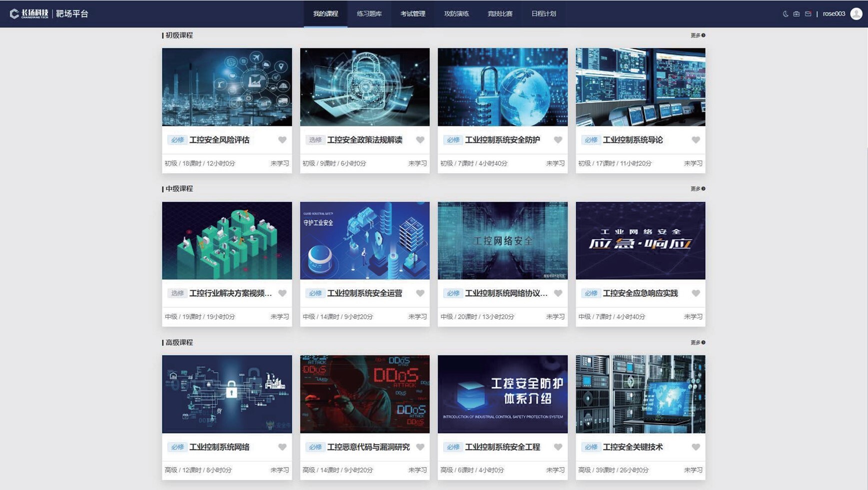Open the 工业控制系统网络 course title link
This screenshot has height=490, width=868.
click(219, 447)
